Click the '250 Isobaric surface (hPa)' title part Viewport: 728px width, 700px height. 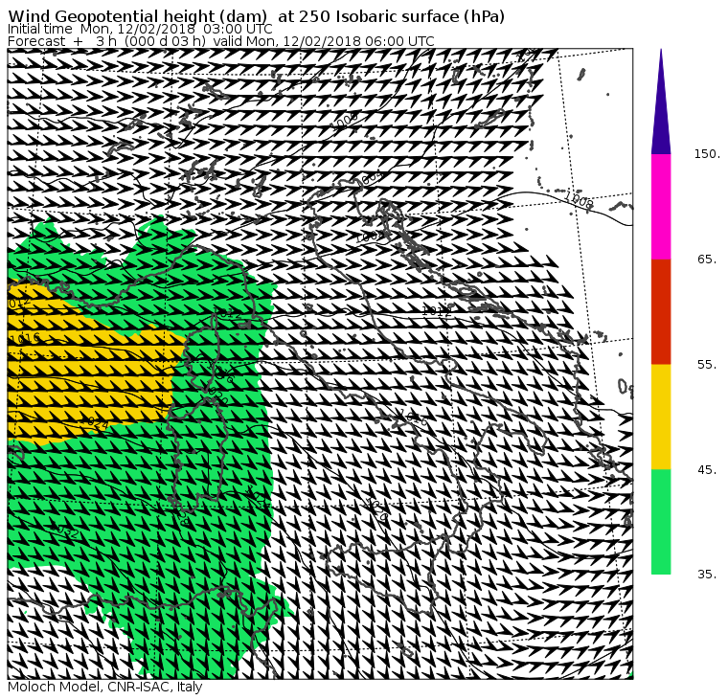pos(401,16)
